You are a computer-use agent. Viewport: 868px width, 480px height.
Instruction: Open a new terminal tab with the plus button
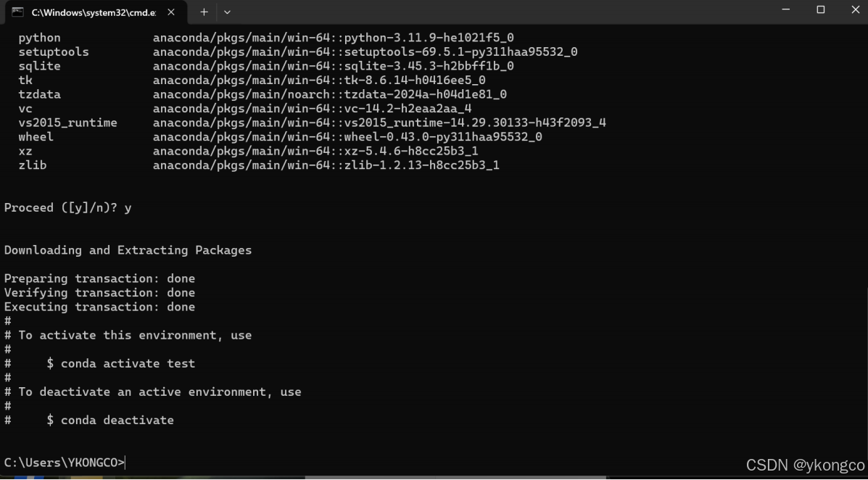coord(204,12)
